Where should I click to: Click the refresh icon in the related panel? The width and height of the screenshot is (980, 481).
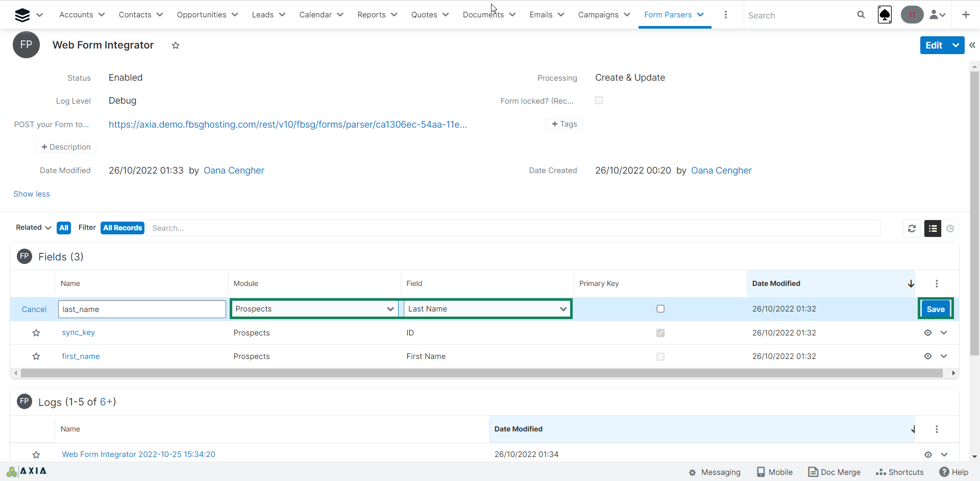pyautogui.click(x=912, y=228)
